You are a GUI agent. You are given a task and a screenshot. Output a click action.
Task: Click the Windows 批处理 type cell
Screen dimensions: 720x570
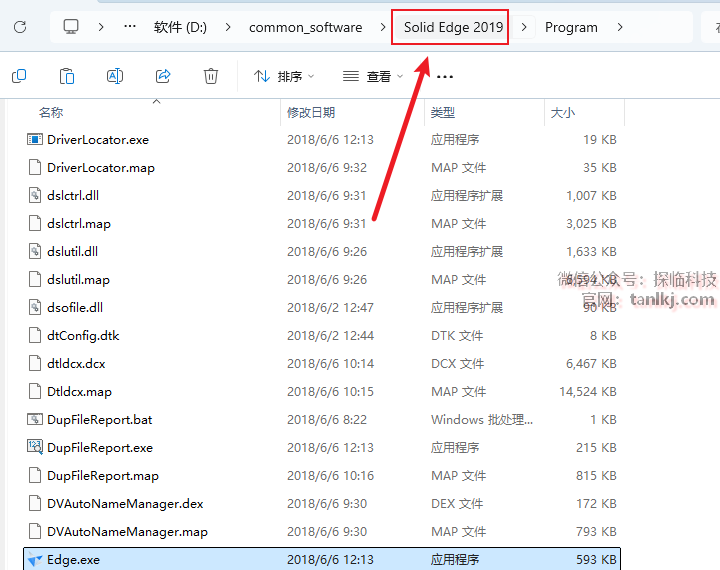[482, 420]
